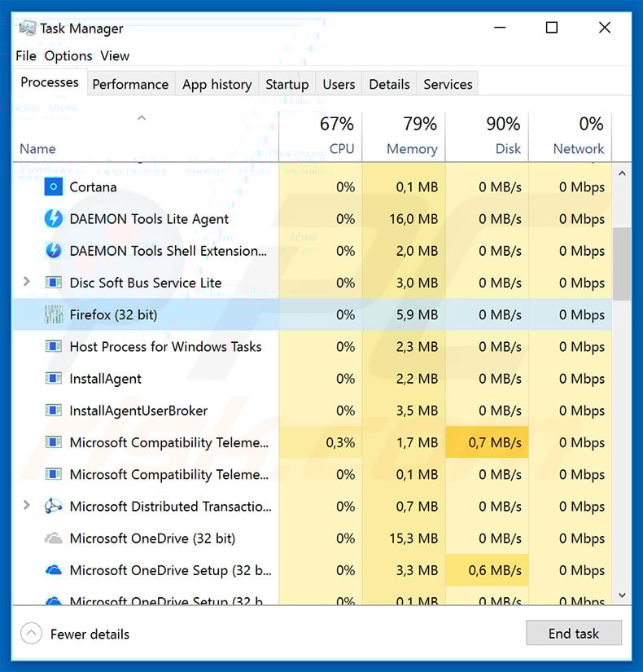Screen dimensions: 643x672
Task: Expand the Microsoft Distributed Transaction group
Action: 26,506
